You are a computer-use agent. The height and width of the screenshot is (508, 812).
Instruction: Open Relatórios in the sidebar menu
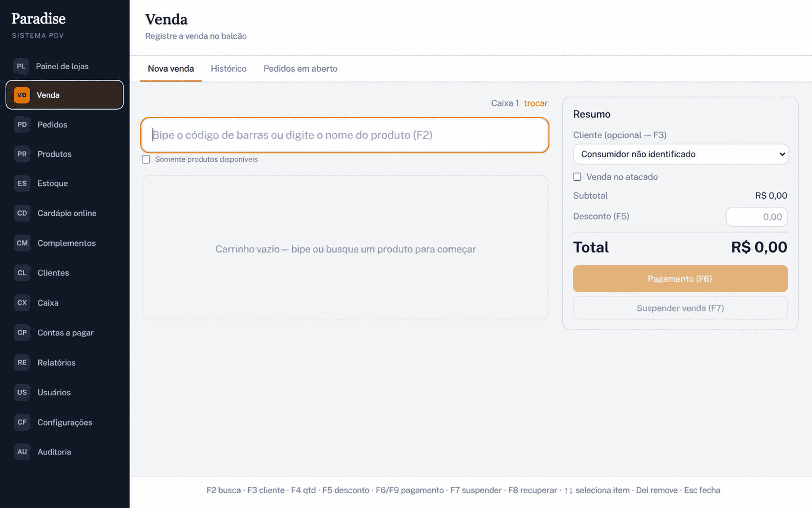click(65, 363)
